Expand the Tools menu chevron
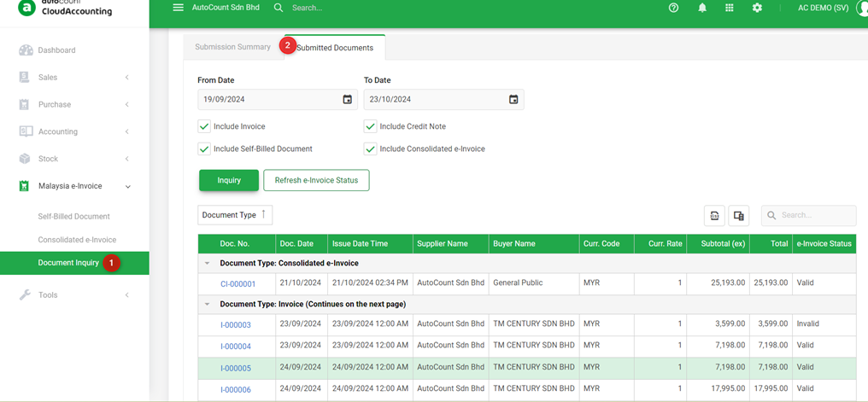Image resolution: width=868 pixels, height=402 pixels. tap(126, 294)
